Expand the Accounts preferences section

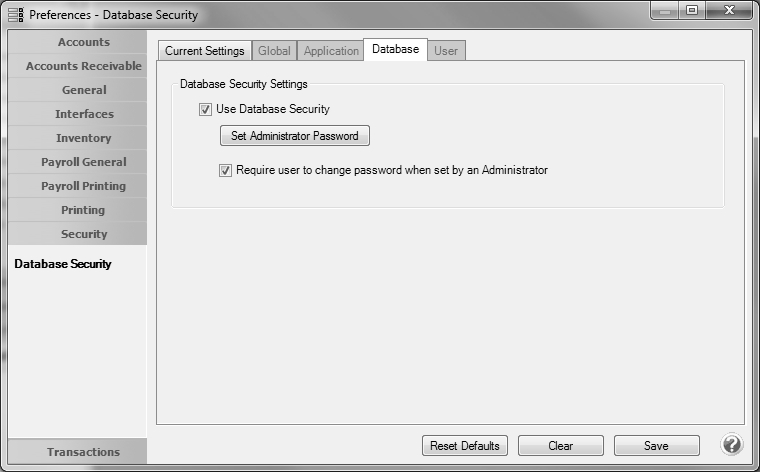point(84,42)
